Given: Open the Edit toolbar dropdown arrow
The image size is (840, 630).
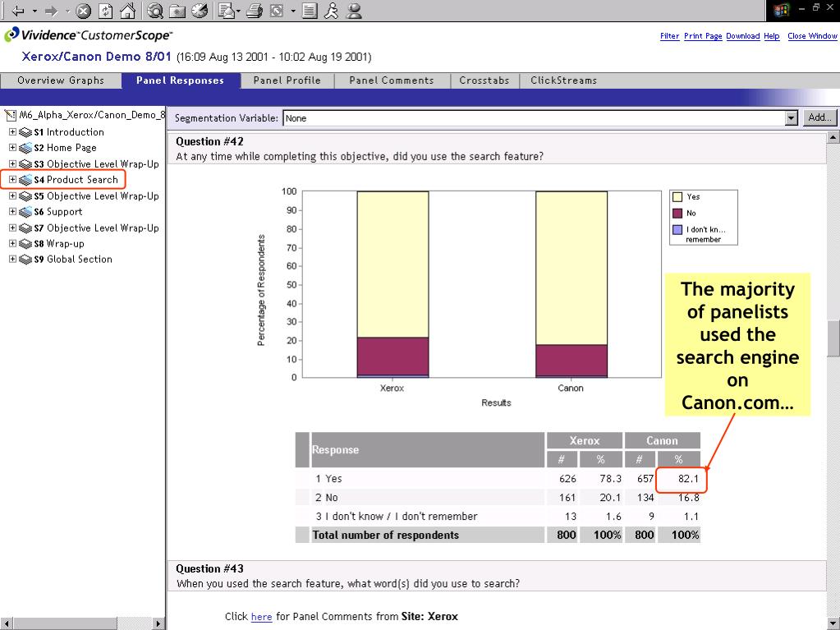Looking at the screenshot, I should coord(293,11).
